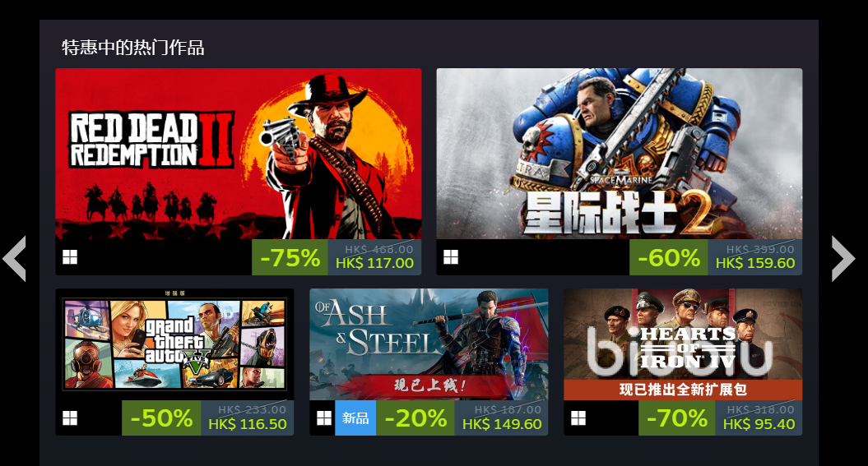Select HK$ 117.00 discounted price
868x466 pixels.
pos(375,264)
